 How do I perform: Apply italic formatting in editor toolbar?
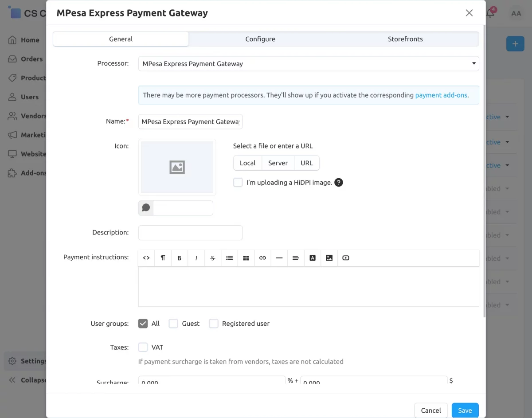[x=196, y=258]
